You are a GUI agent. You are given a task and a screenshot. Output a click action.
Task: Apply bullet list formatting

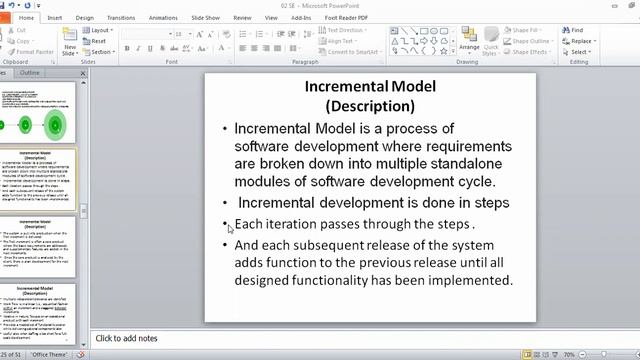point(244,34)
